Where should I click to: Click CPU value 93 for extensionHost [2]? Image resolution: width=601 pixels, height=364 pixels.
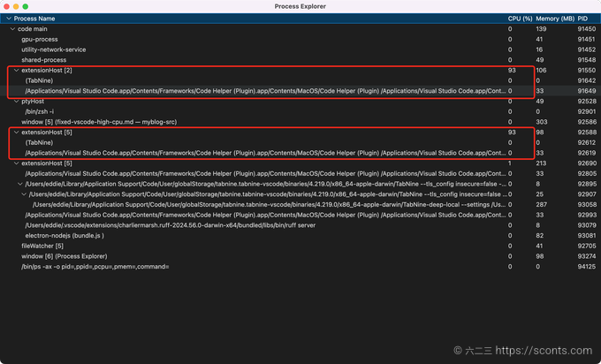(x=512, y=70)
